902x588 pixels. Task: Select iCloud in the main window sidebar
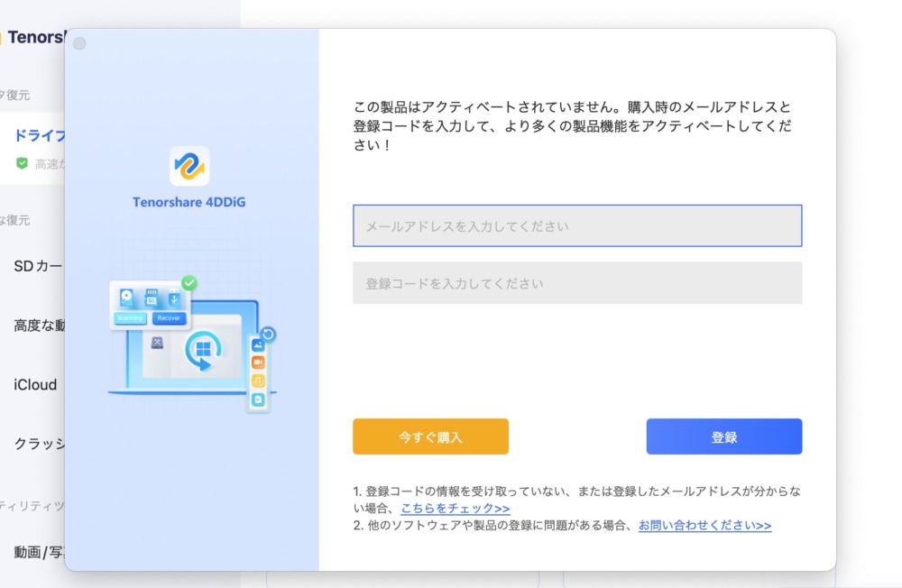[35, 384]
